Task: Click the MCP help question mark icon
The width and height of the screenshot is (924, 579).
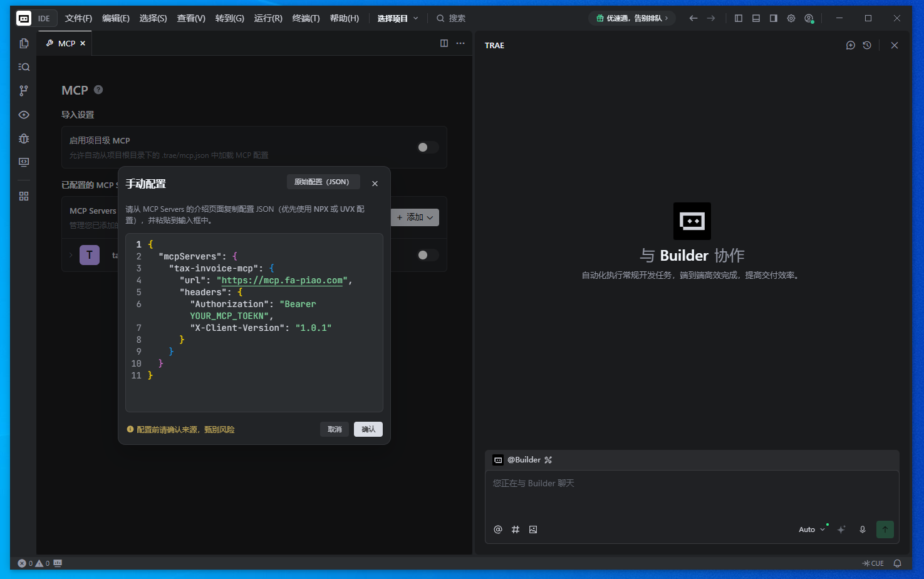Action: tap(98, 90)
